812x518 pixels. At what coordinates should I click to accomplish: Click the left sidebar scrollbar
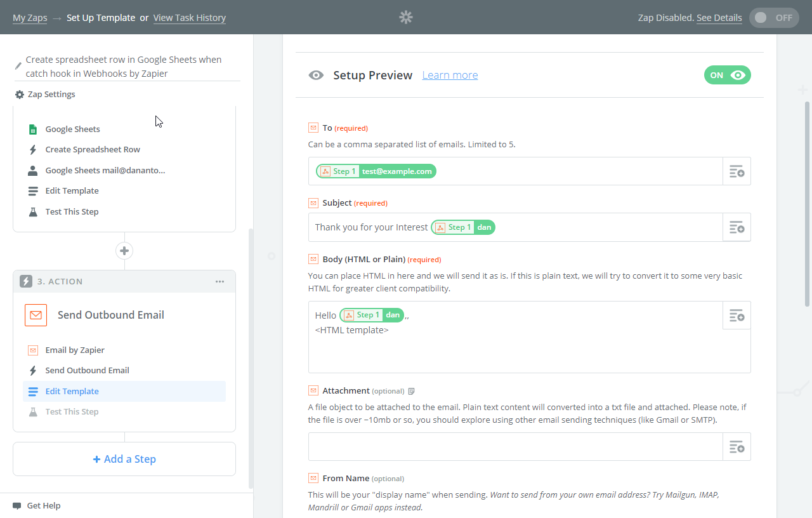click(251, 357)
